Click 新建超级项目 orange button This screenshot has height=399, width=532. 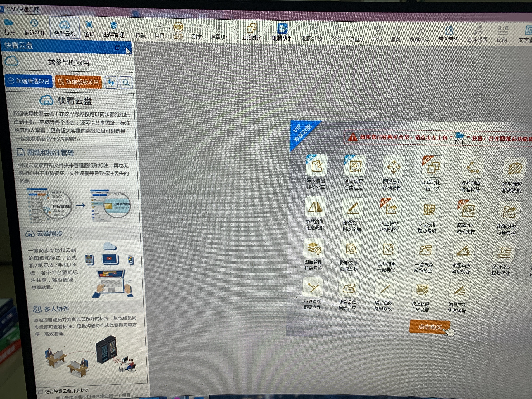pos(78,82)
